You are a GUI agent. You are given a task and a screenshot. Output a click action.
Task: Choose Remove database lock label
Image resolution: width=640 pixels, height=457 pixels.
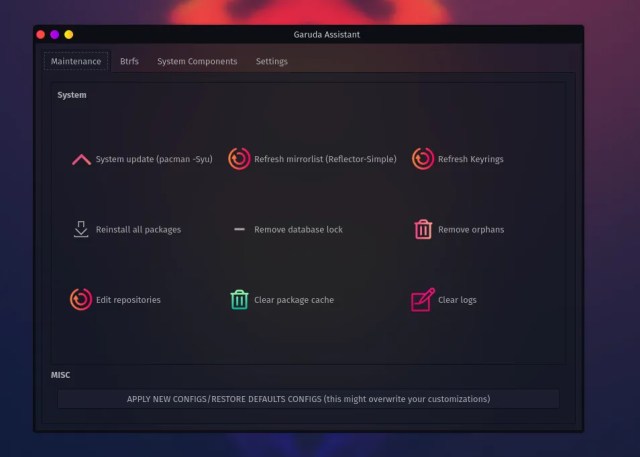(x=298, y=230)
